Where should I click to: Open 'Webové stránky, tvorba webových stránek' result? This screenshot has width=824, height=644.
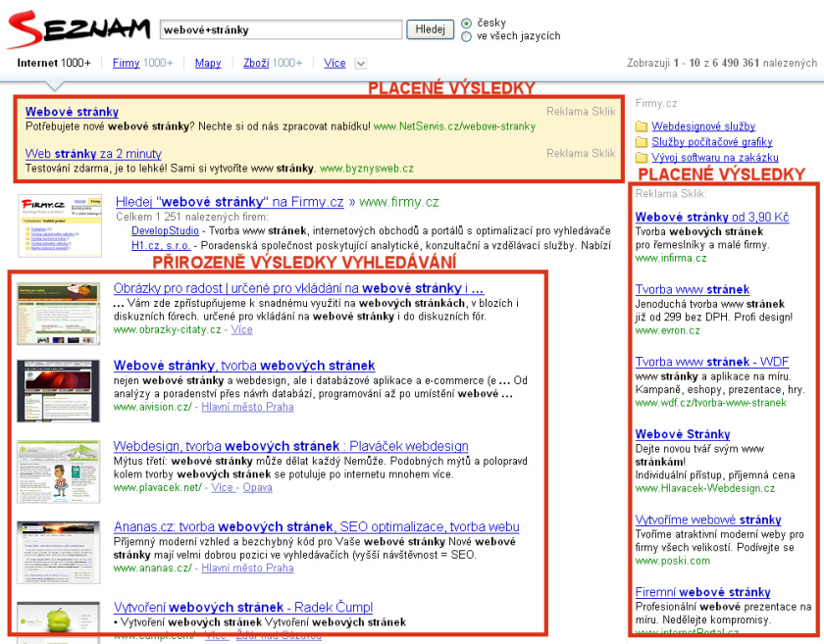click(x=244, y=366)
